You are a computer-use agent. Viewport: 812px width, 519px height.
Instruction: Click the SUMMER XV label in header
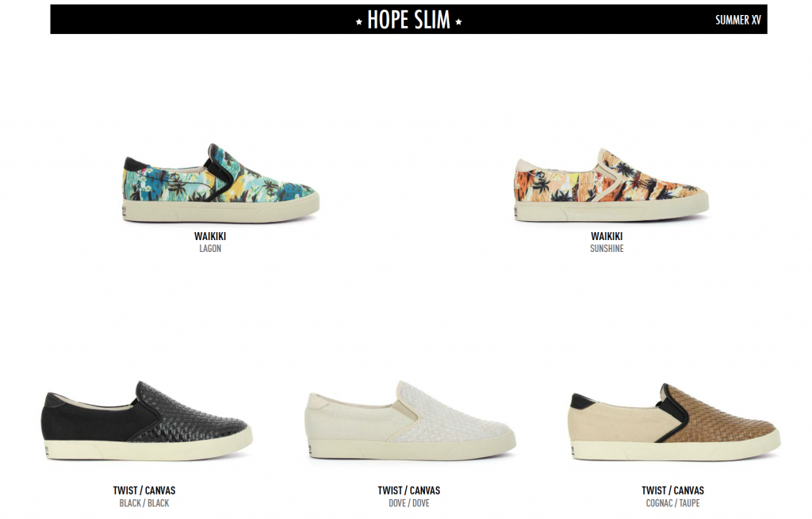point(738,20)
